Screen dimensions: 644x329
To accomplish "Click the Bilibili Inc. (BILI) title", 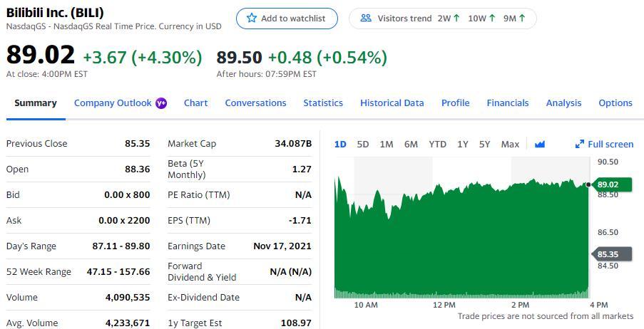I will point(55,13).
